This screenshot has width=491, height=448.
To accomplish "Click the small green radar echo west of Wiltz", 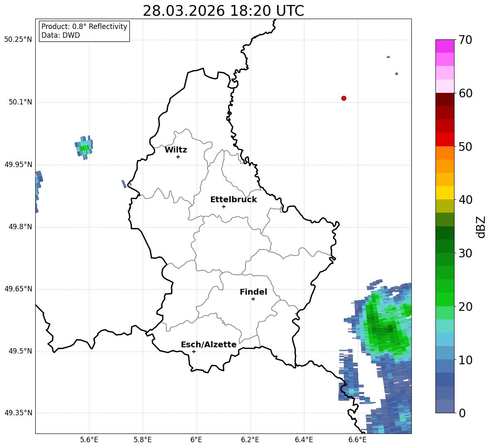I will tap(84, 148).
